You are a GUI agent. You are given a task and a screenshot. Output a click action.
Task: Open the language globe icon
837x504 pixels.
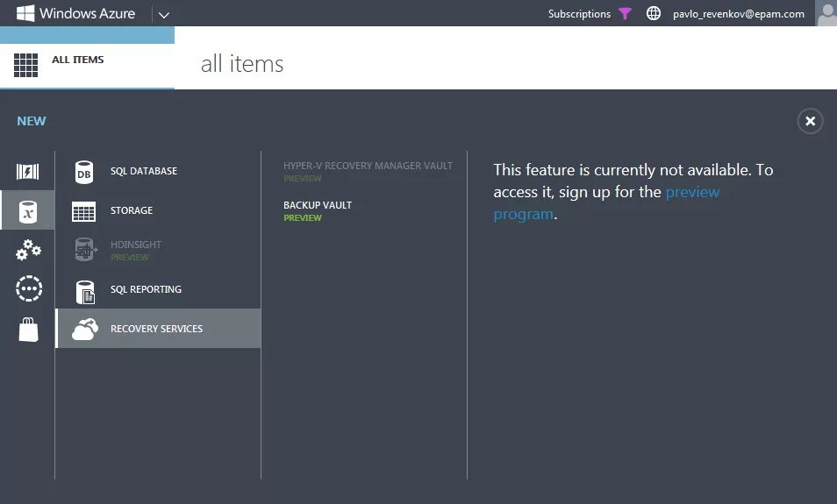(654, 13)
